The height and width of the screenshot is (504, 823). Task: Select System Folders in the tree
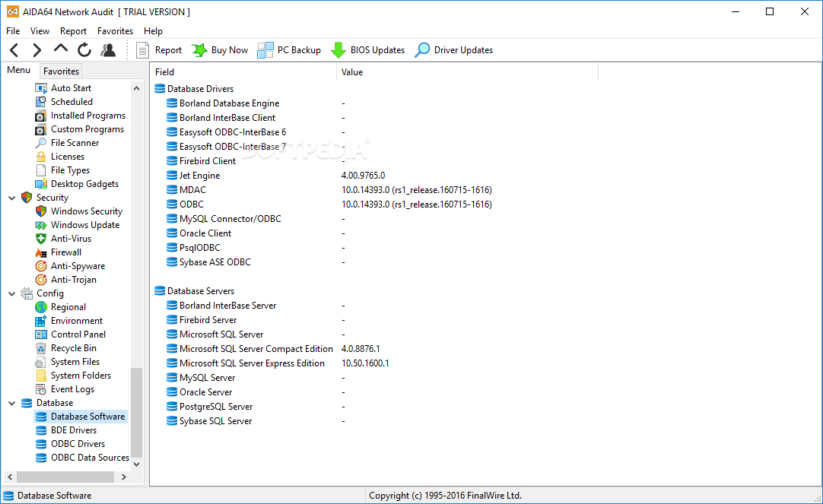click(x=81, y=375)
